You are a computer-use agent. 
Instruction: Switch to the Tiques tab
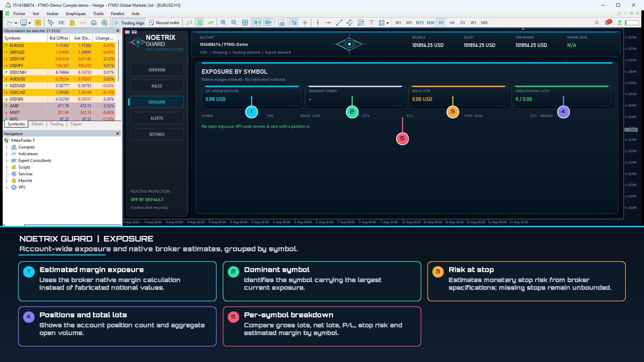click(76, 124)
